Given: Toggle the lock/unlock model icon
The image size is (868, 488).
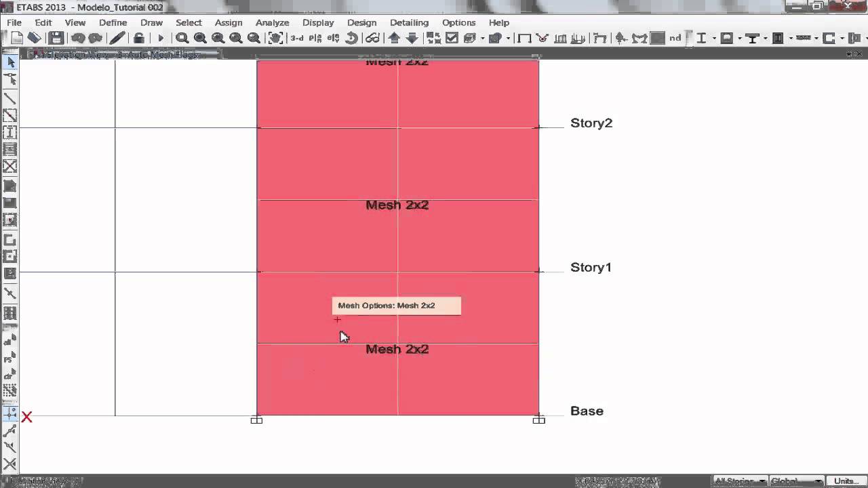Looking at the screenshot, I should point(139,38).
